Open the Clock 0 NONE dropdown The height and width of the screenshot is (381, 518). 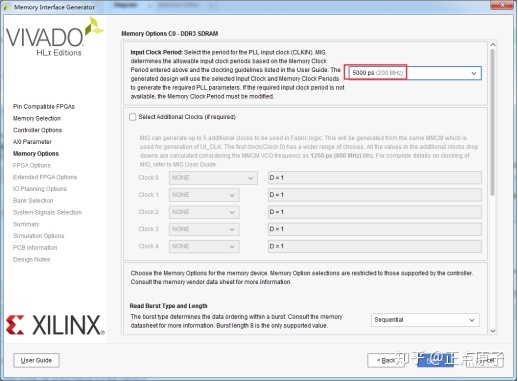pyautogui.click(x=213, y=178)
